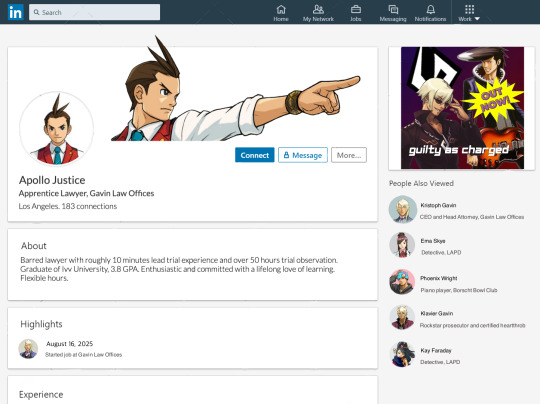This screenshot has width=540, height=404.
Task: Open the "guilty as charged" advertisement
Action: coord(462,108)
